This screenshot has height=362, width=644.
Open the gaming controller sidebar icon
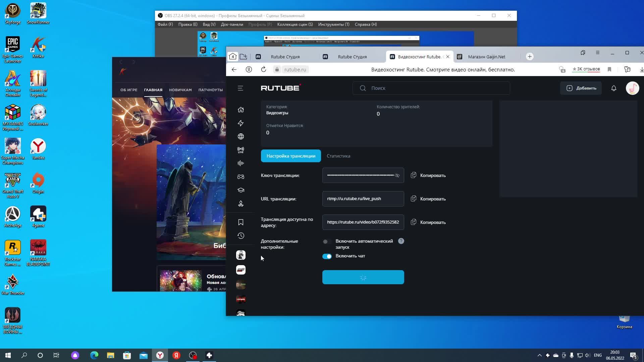pos(240,177)
